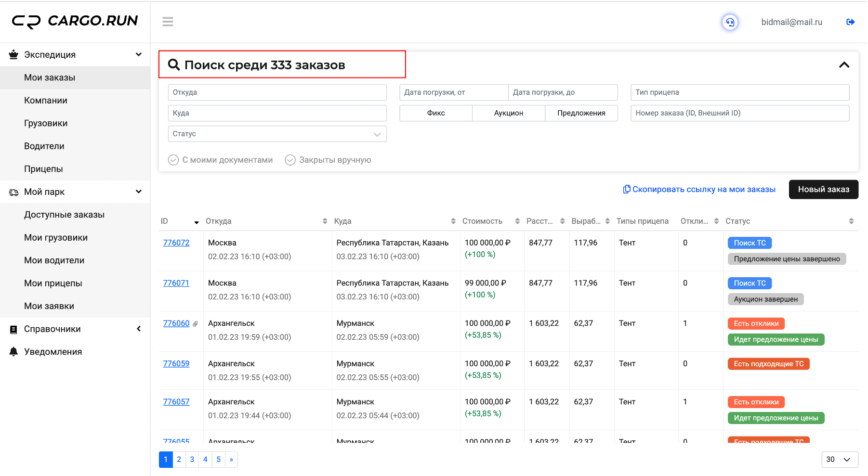Image resolution: width=868 pixels, height=476 pixels.
Task: Click the paperclip icon on order 776060
Action: (195, 324)
